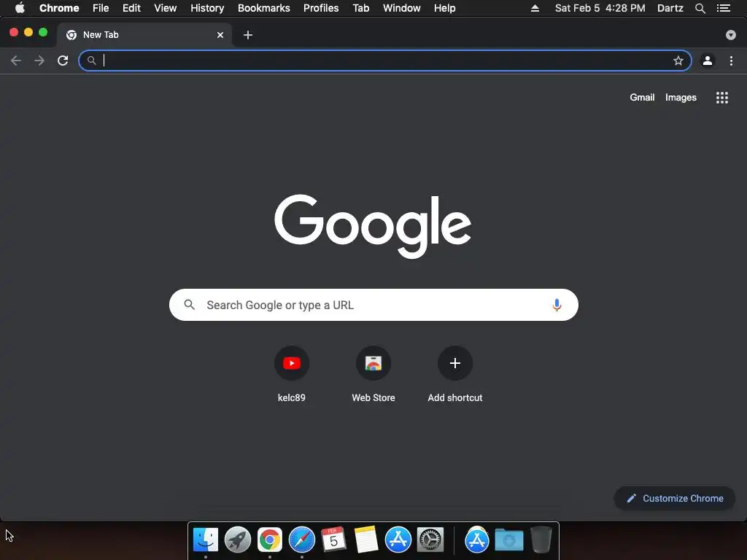Open the Window menu
Image resolution: width=747 pixels, height=560 pixels.
coord(402,8)
